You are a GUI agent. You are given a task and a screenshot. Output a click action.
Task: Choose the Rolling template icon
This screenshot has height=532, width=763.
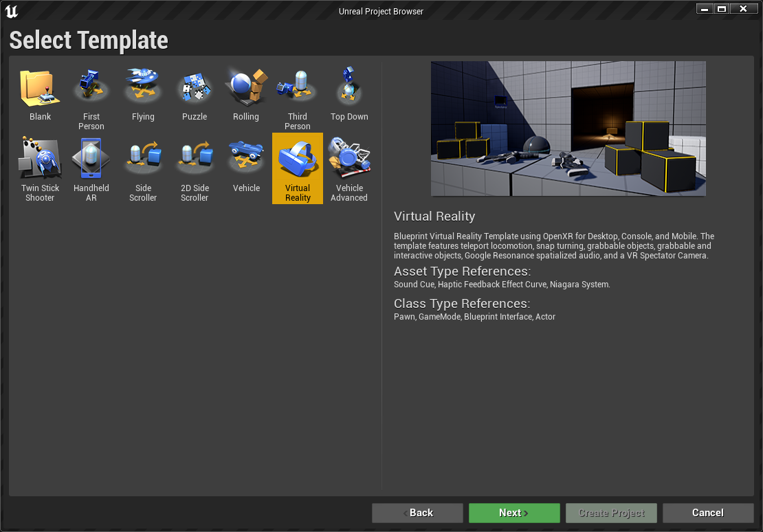245,87
